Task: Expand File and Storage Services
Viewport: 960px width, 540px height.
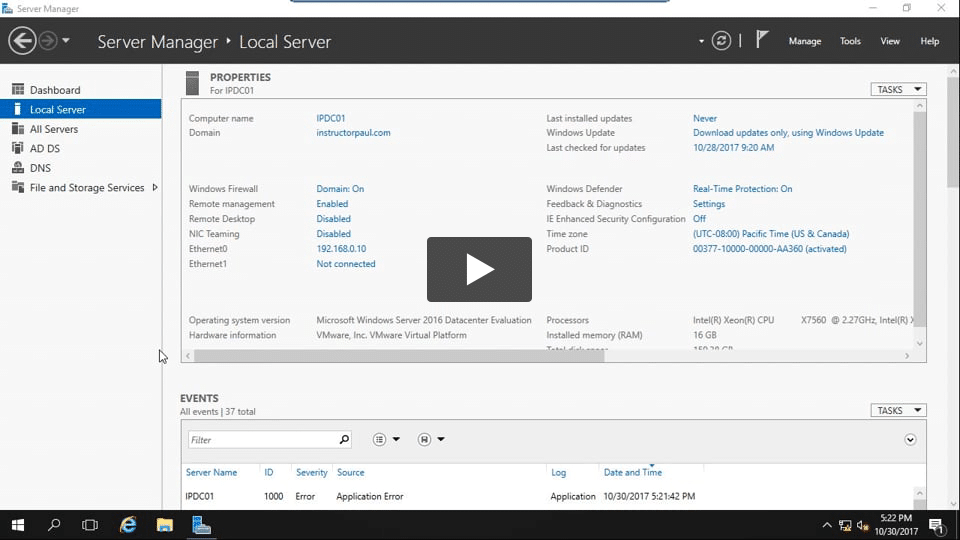Action: [x=155, y=187]
